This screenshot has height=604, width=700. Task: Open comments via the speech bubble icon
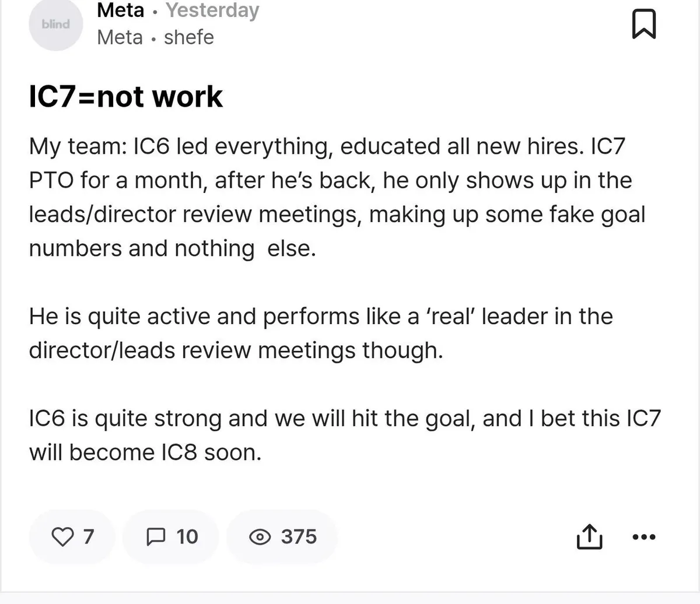pyautogui.click(x=156, y=536)
